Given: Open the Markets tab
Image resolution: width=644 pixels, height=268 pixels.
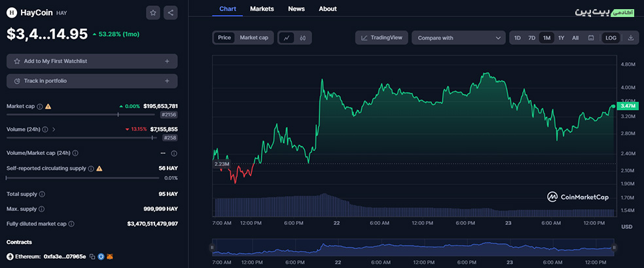Looking at the screenshot, I should pyautogui.click(x=262, y=8).
